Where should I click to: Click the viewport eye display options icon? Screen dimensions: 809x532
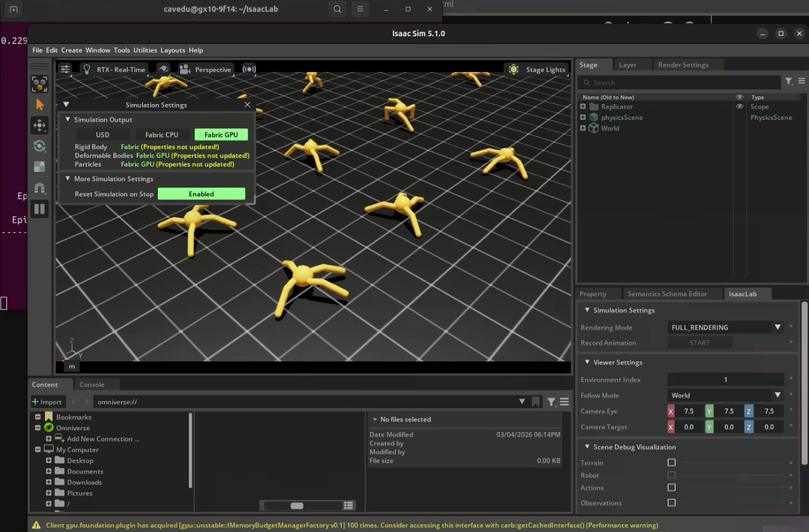pyautogui.click(x=164, y=70)
